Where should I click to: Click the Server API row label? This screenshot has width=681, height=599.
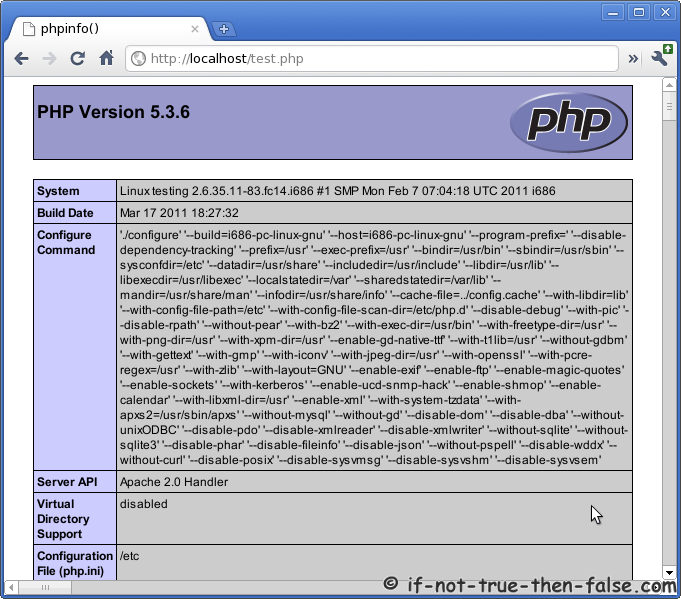[x=67, y=482]
